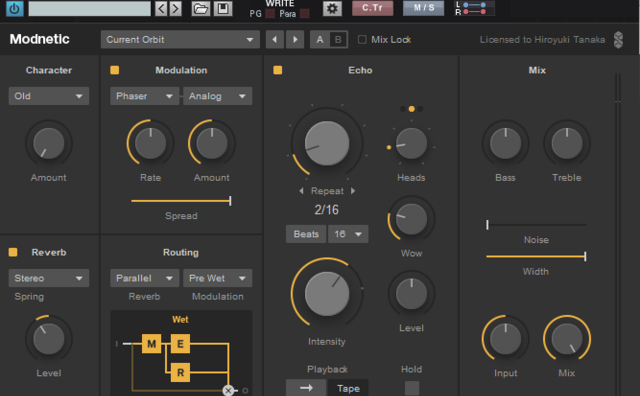
Task: Click the Modulation Rate knob
Action: point(151,143)
